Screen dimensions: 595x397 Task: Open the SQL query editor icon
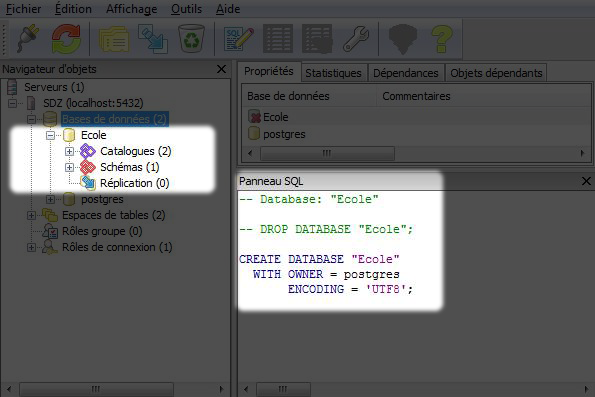click(x=239, y=39)
